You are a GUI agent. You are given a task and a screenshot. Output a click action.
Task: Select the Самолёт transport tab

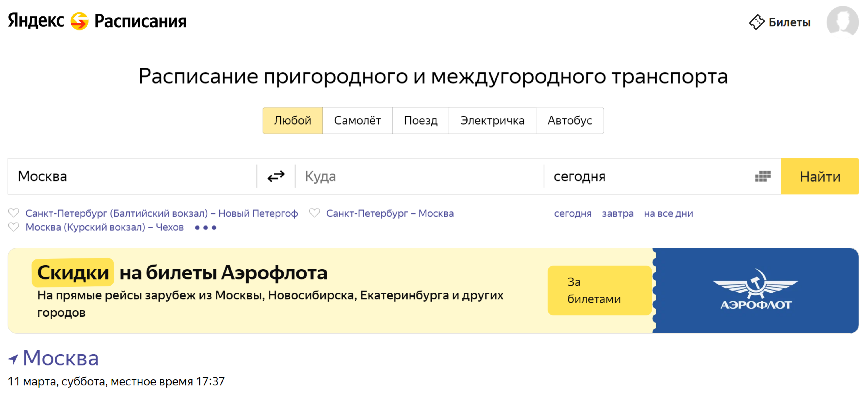coord(357,120)
